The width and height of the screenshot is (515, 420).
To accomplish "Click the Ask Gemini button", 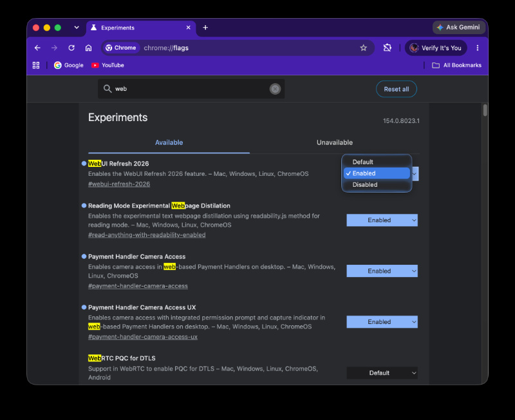I will [459, 27].
